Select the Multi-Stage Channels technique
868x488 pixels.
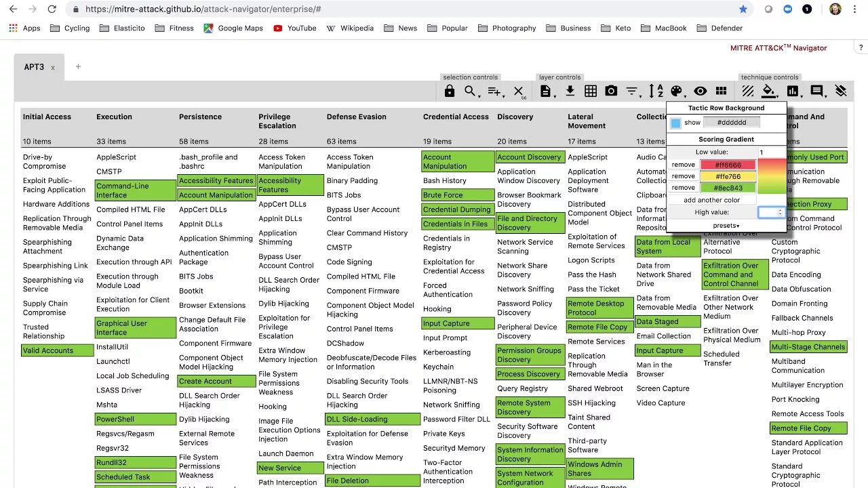point(808,347)
